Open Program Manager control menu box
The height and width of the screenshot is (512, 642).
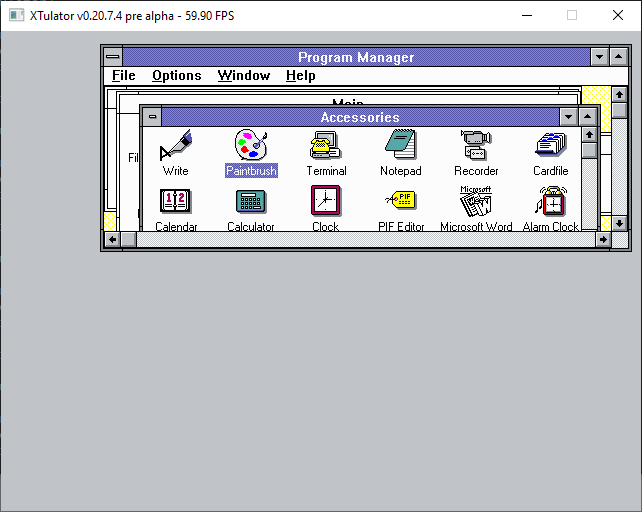coord(113,57)
